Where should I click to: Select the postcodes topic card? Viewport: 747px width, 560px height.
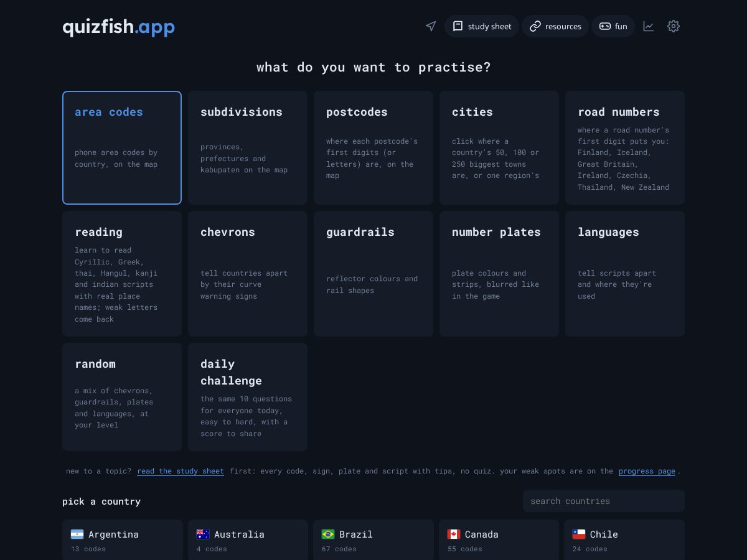(x=374, y=147)
